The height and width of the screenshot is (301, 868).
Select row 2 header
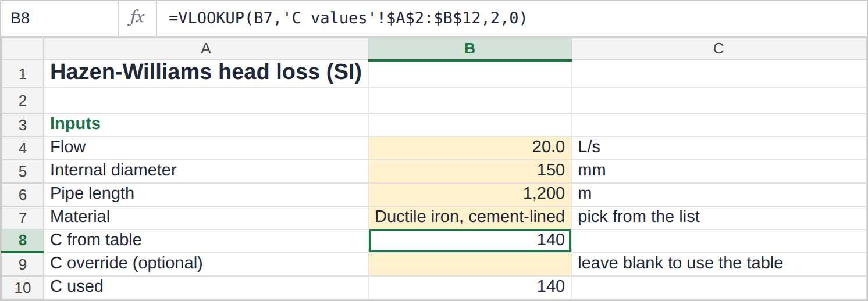(23, 101)
